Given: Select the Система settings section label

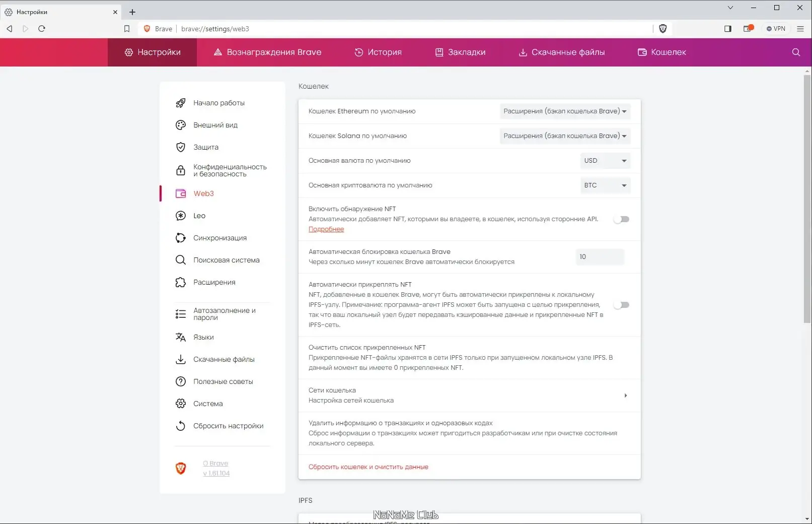Looking at the screenshot, I should coord(208,404).
